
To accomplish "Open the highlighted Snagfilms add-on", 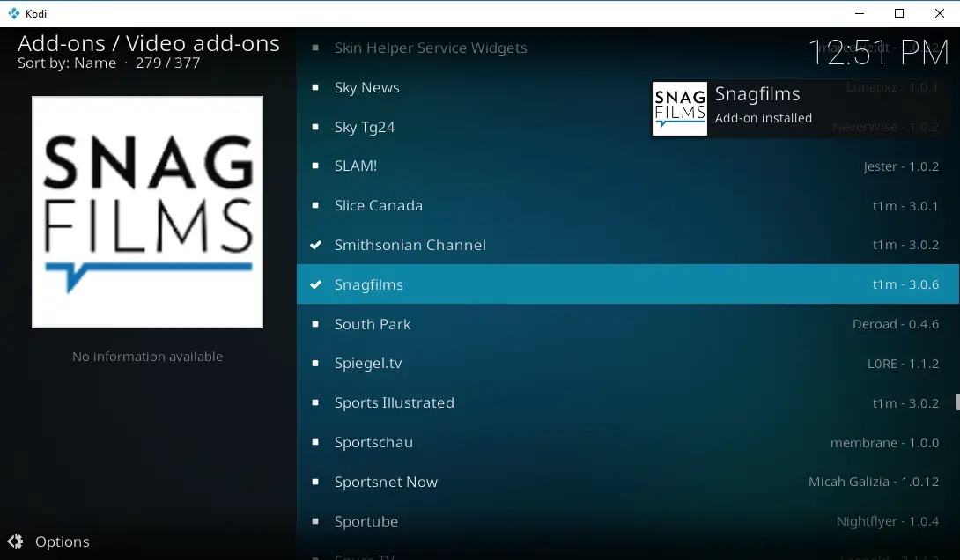I will pyautogui.click(x=628, y=284).
